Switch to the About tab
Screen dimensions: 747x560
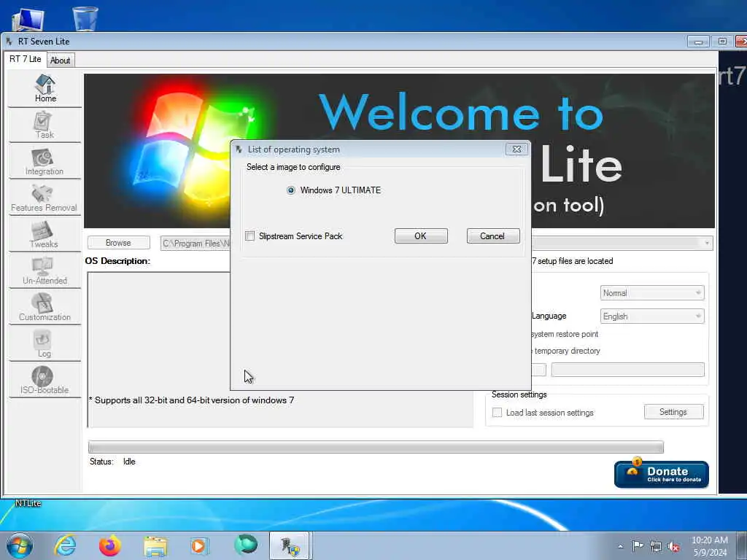60,61
